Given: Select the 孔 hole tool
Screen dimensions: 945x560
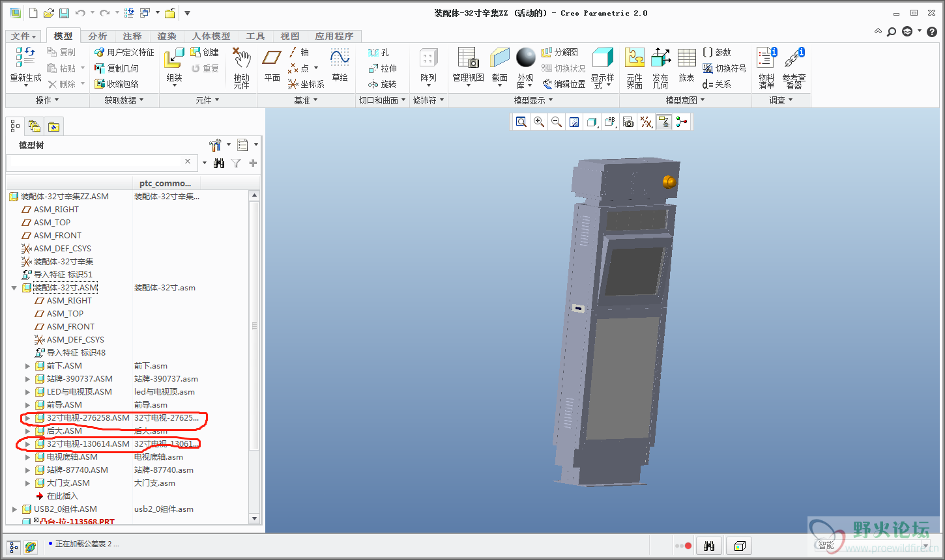Looking at the screenshot, I should coord(379,52).
